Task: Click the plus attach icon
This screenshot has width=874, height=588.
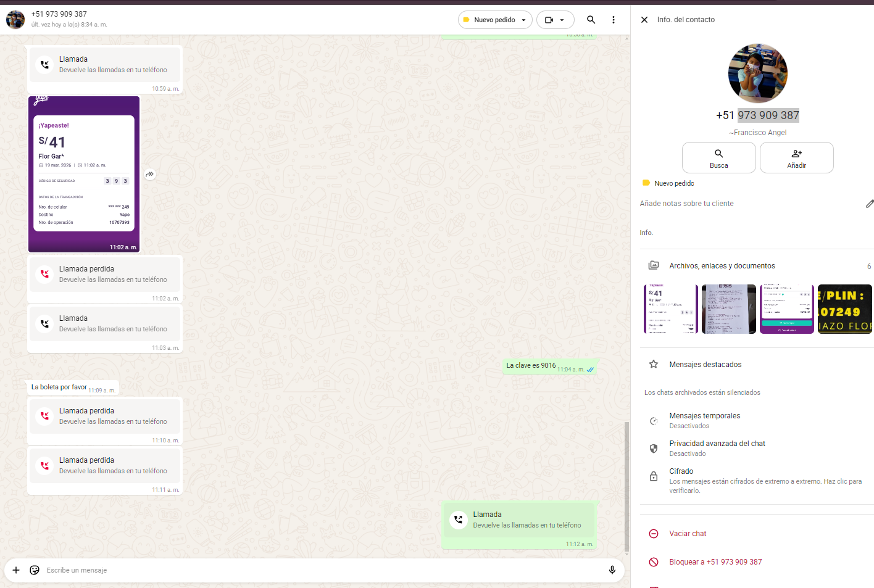Action: pos(16,570)
